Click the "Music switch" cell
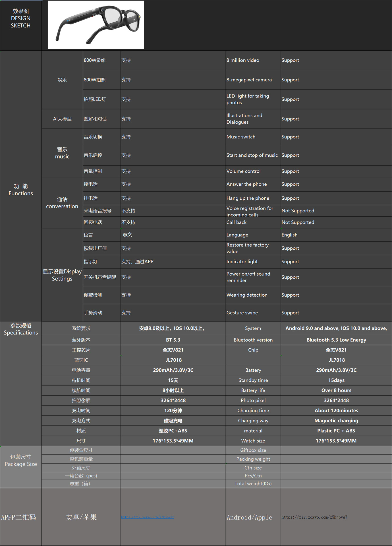This screenshot has width=392, height=546. click(x=241, y=137)
